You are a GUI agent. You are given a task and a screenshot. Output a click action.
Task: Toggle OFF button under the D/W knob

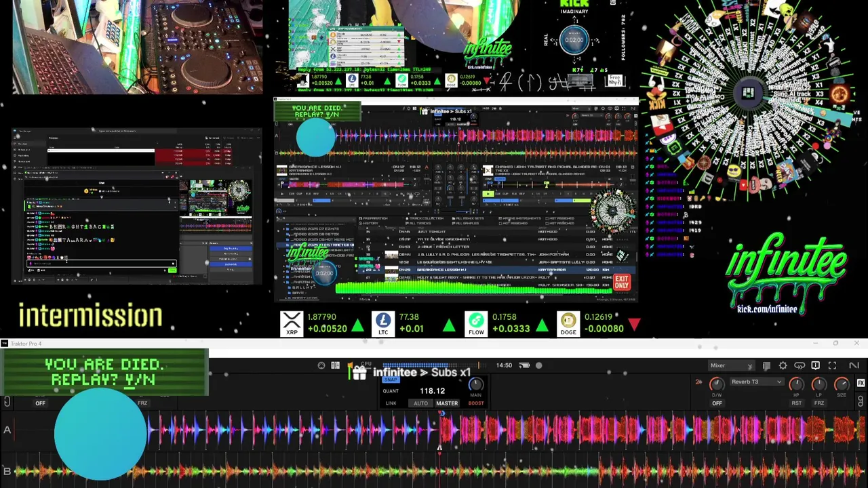[x=717, y=403]
